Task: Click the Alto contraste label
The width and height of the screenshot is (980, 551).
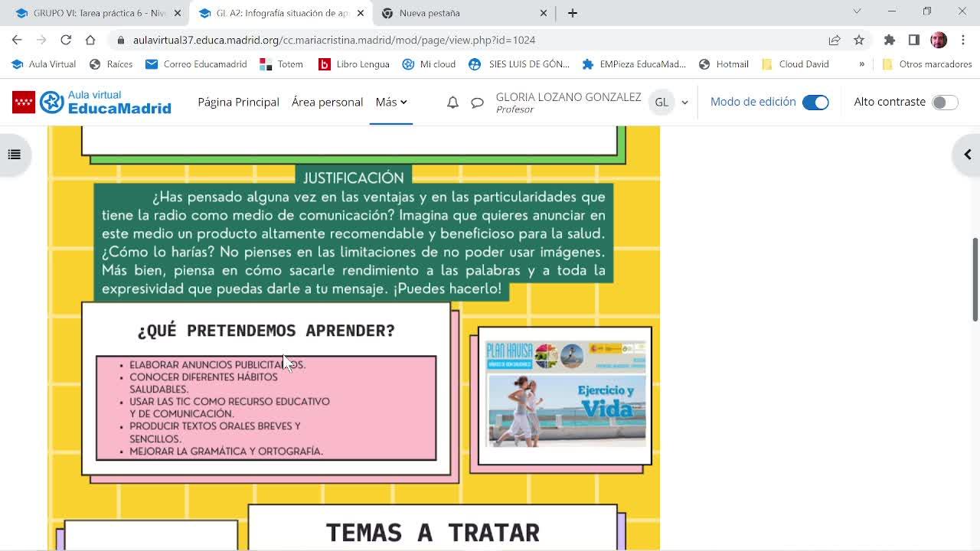Action: (x=890, y=102)
